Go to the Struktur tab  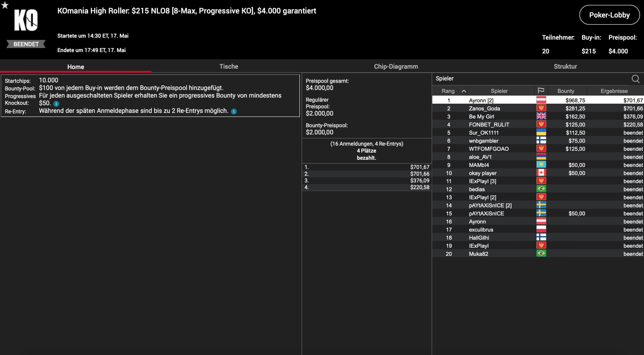(x=565, y=66)
